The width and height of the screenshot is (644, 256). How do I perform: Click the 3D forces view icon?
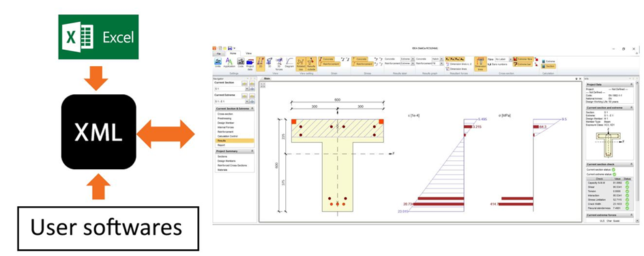click(x=279, y=64)
